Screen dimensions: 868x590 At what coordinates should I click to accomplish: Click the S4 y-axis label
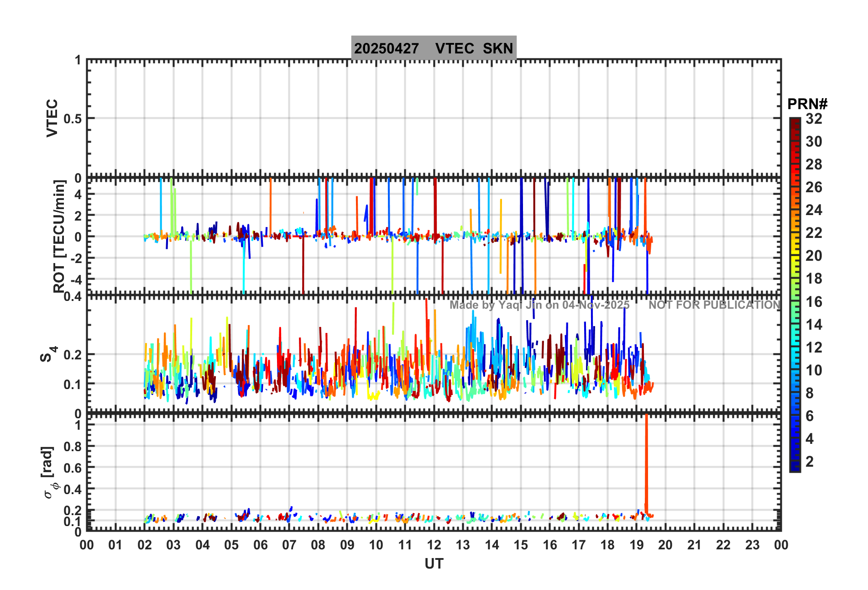48,354
